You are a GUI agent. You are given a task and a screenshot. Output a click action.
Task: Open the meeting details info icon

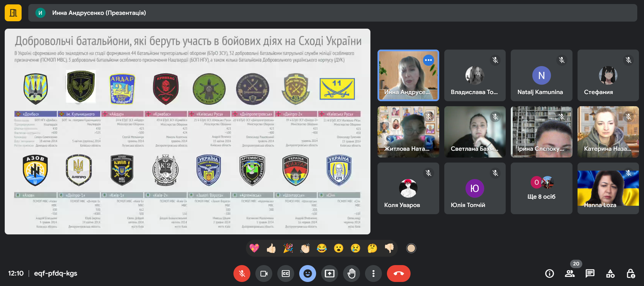coord(550,274)
